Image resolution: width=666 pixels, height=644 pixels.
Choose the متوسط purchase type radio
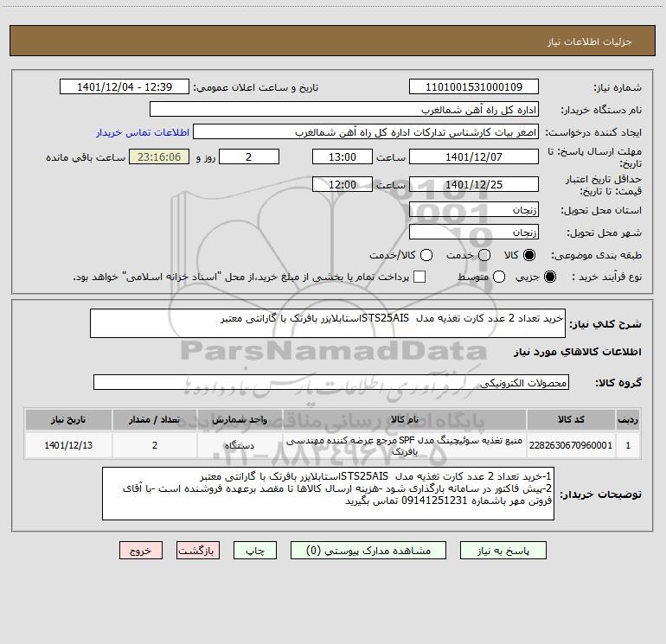[x=499, y=277]
